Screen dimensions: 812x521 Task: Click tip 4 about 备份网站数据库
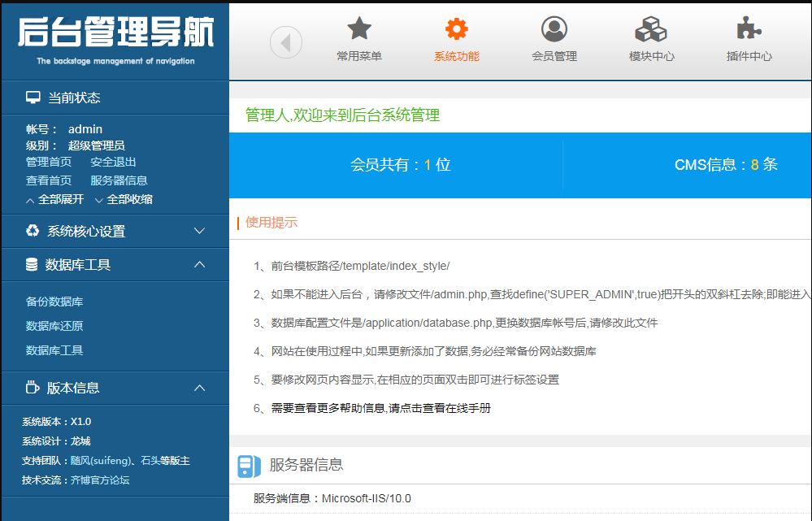click(424, 351)
